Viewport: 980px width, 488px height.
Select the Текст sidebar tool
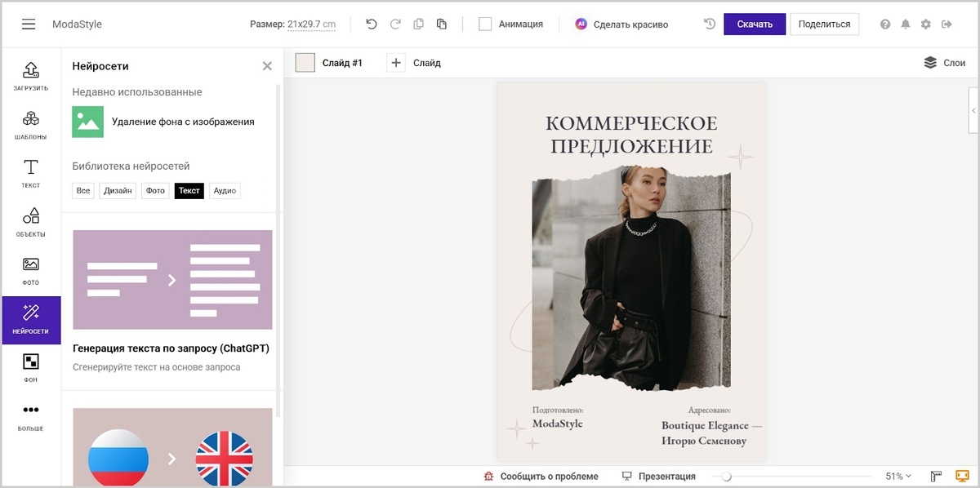pyautogui.click(x=31, y=173)
